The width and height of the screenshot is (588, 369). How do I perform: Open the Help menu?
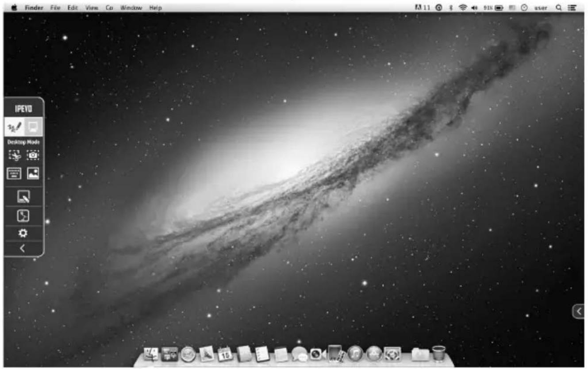[x=155, y=8]
